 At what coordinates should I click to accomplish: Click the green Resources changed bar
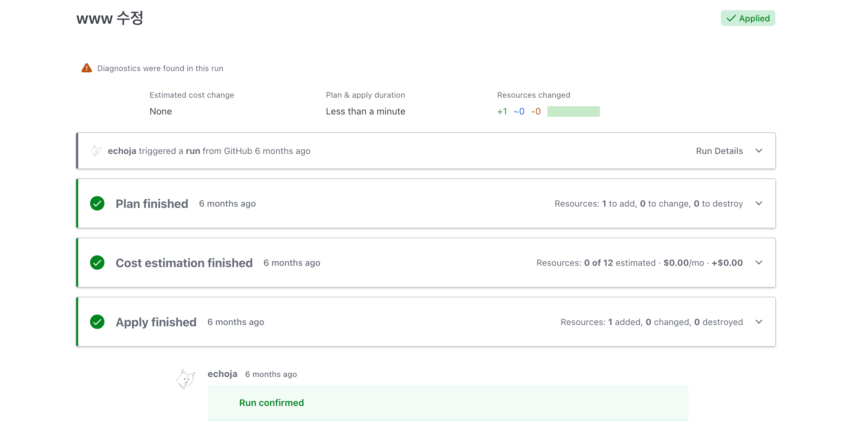(x=573, y=111)
